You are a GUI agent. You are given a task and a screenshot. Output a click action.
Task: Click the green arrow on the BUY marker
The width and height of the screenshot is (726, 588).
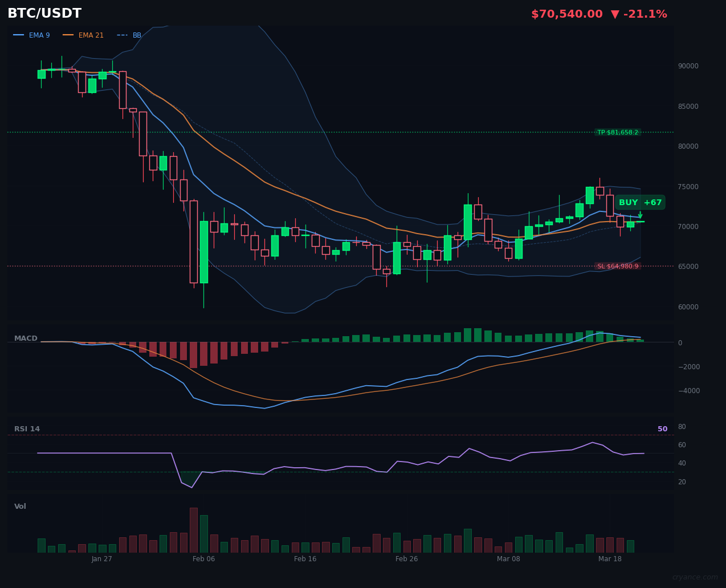(641, 215)
